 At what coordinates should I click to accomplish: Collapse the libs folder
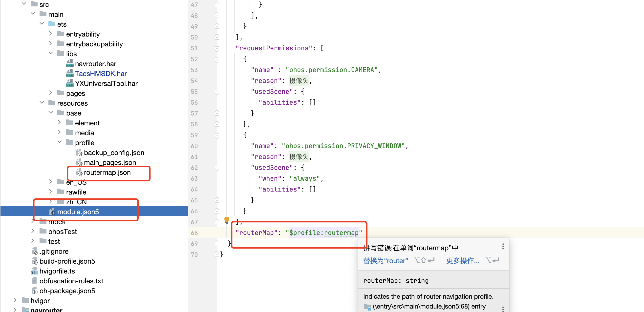(50, 54)
